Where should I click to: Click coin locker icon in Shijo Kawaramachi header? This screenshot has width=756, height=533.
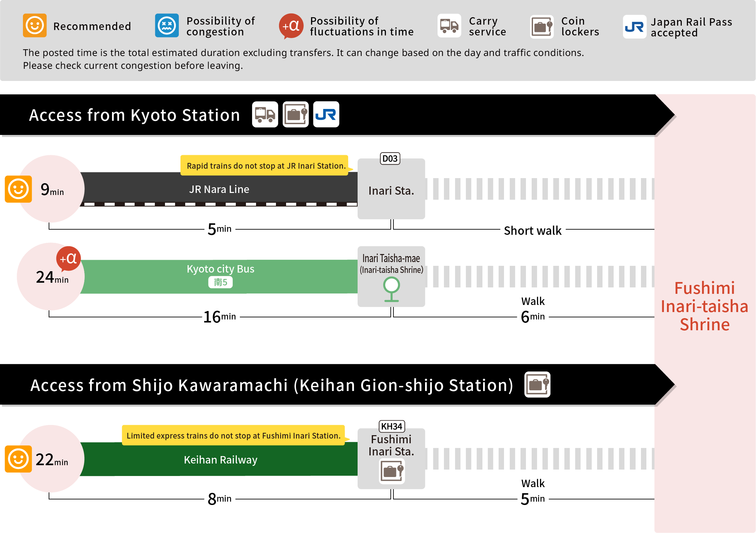tap(537, 385)
